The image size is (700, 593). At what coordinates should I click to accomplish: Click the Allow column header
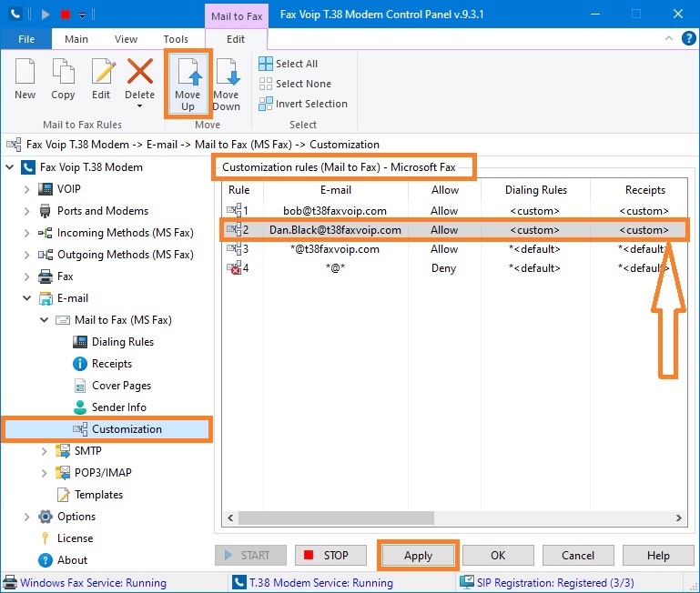444,190
